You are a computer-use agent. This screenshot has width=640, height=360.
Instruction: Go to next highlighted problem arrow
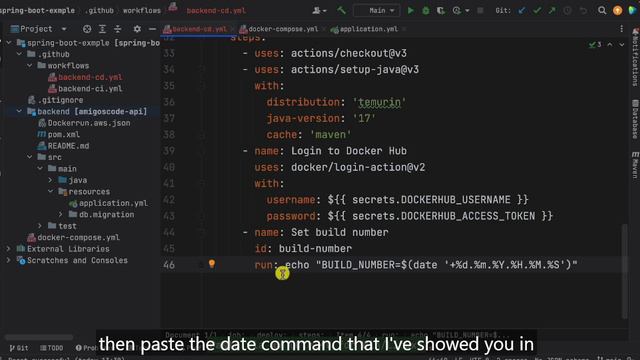click(x=622, y=44)
